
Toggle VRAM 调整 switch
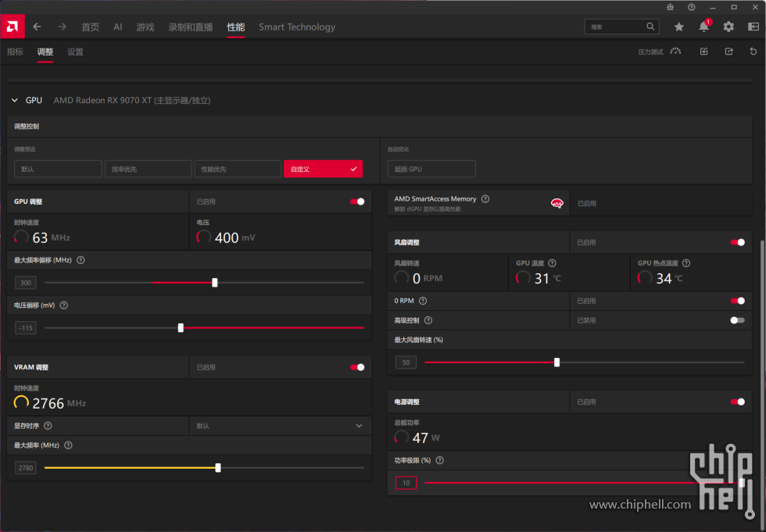(357, 367)
